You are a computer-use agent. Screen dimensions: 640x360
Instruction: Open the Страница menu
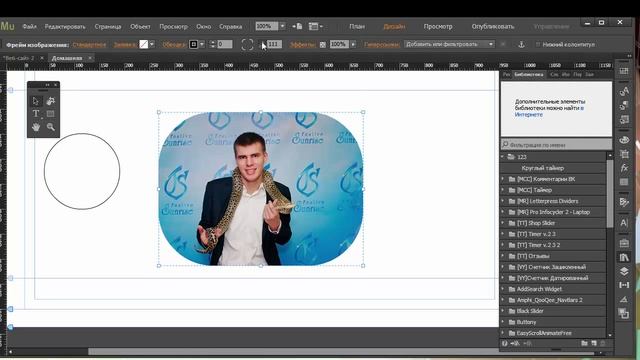[108, 27]
